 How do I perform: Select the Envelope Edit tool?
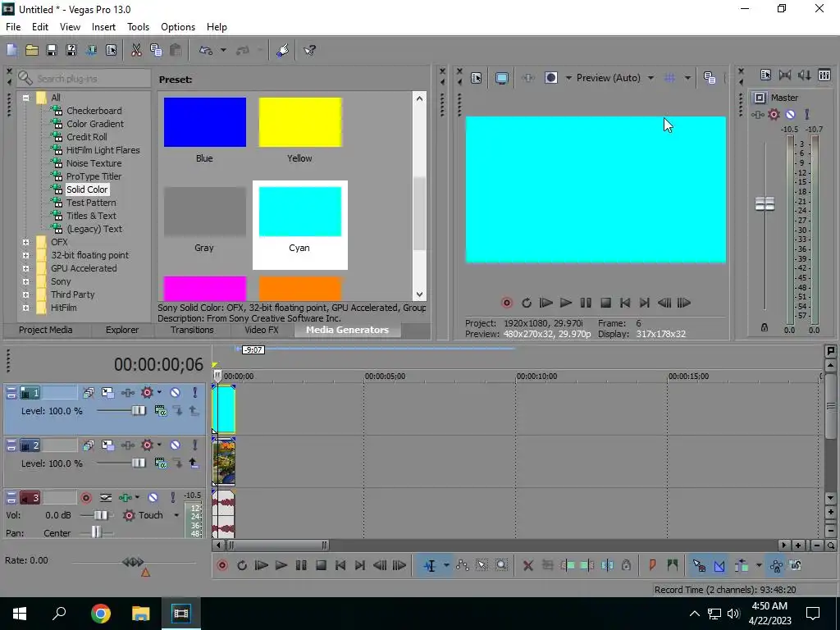click(x=463, y=566)
